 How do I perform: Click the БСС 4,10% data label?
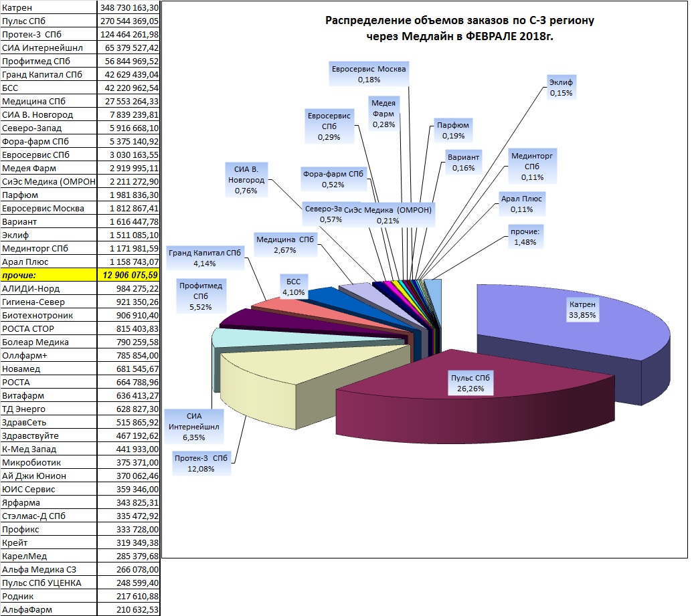[x=294, y=287]
